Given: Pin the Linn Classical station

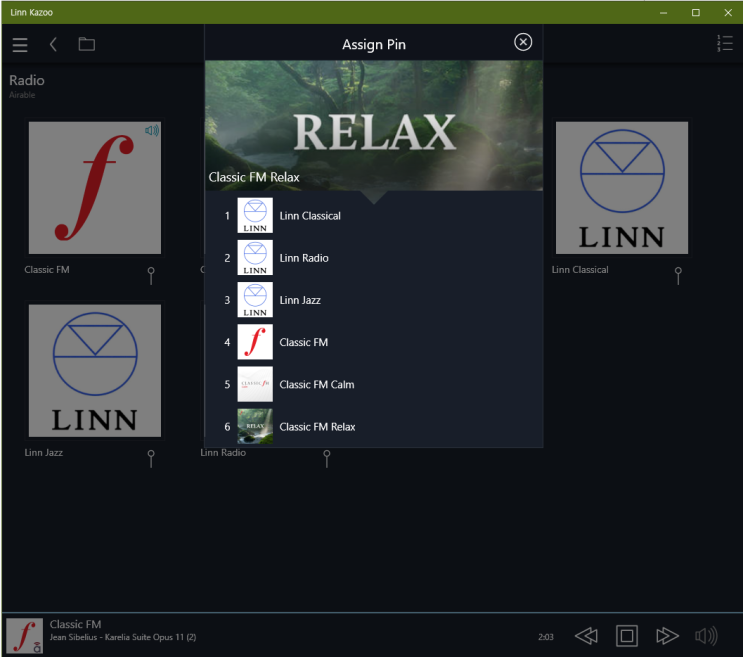Looking at the screenshot, I should (678, 275).
